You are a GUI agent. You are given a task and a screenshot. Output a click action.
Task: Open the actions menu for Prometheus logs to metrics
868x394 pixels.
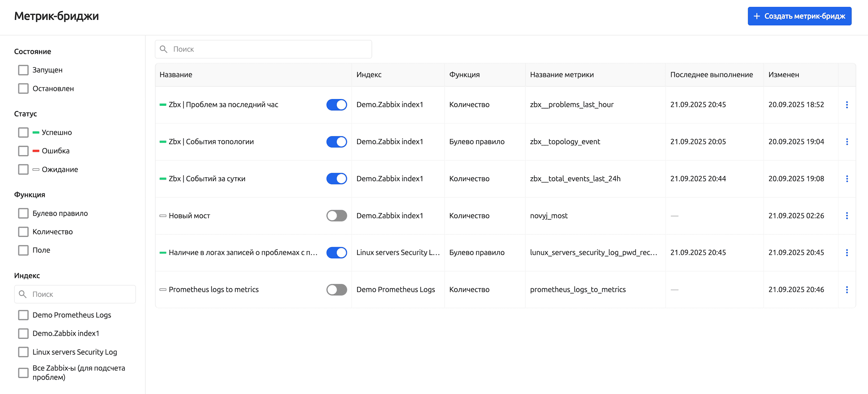click(847, 290)
